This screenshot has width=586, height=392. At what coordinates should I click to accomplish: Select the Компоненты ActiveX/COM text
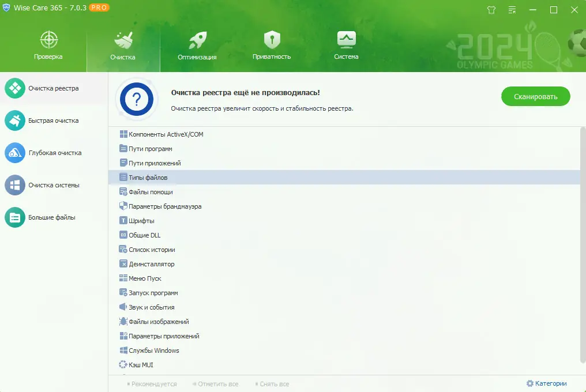[x=166, y=134]
